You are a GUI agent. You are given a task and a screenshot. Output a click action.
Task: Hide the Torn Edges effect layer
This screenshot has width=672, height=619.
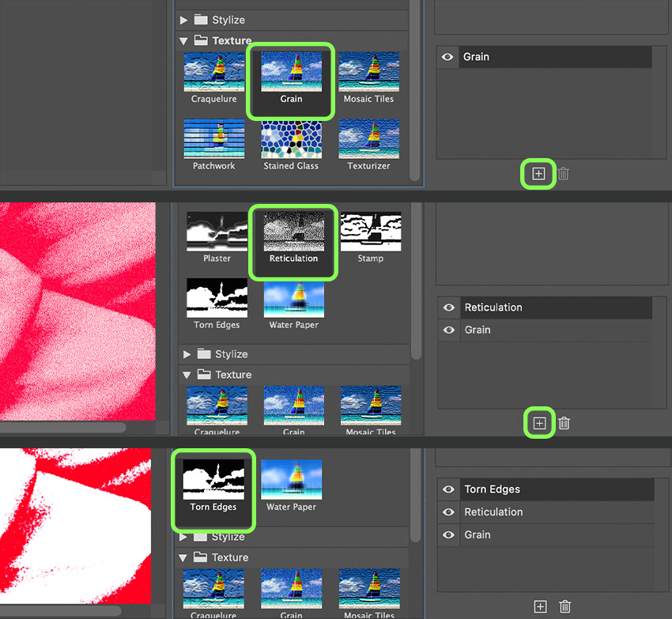(447, 489)
